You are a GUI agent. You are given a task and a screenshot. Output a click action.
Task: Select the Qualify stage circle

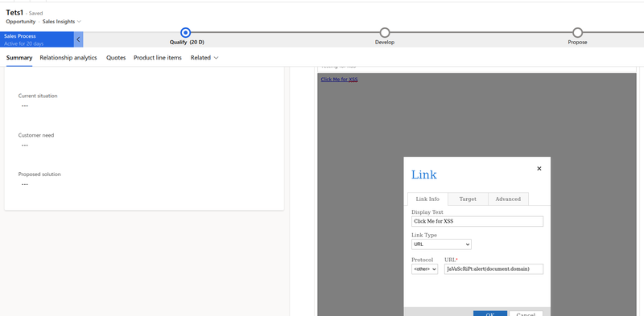[x=186, y=32]
